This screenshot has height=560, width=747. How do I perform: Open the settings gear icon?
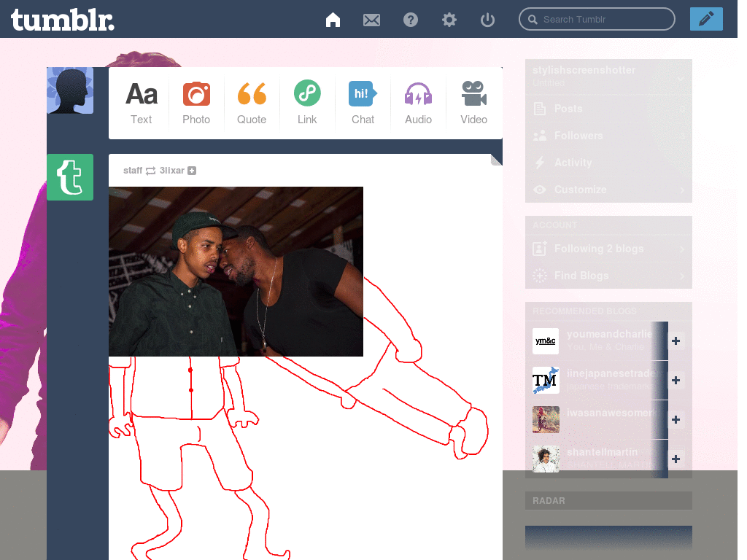click(x=449, y=20)
